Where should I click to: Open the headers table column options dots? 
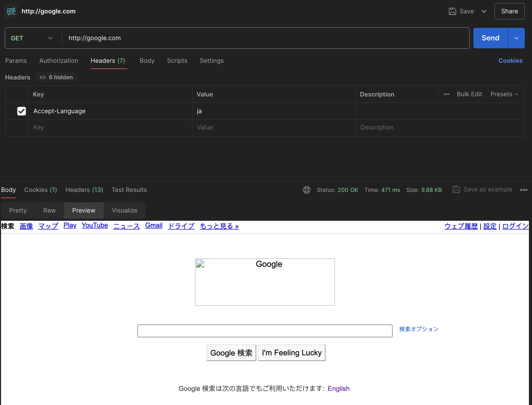(x=447, y=94)
